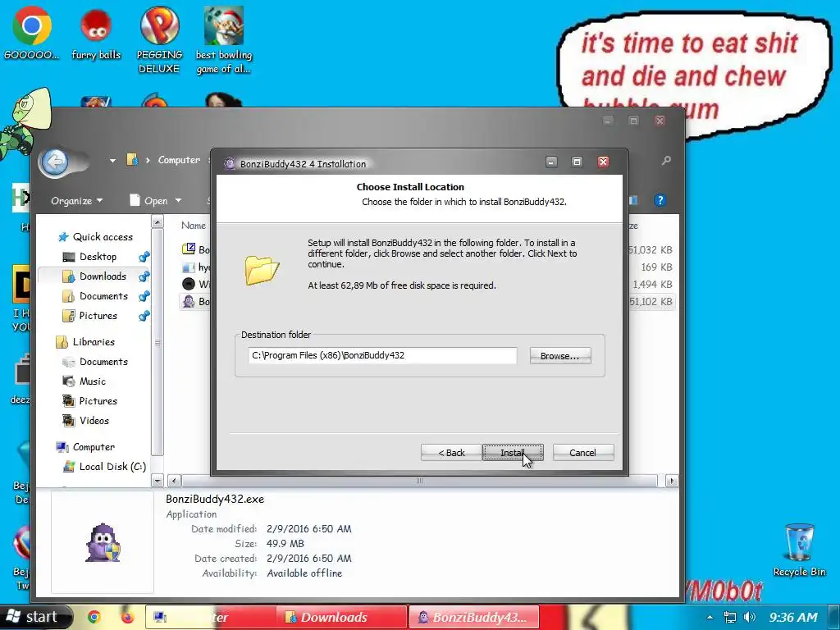
Task: Click the 9:36 AM clock
Action: [793, 617]
